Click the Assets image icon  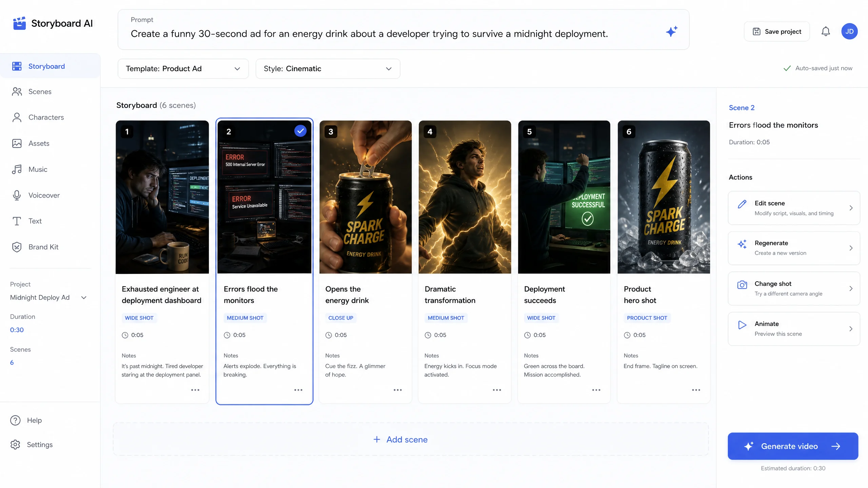[x=17, y=143]
